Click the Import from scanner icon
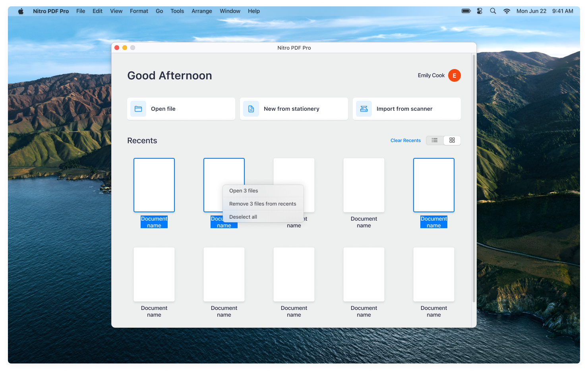This screenshot has width=588, height=373. tap(364, 108)
